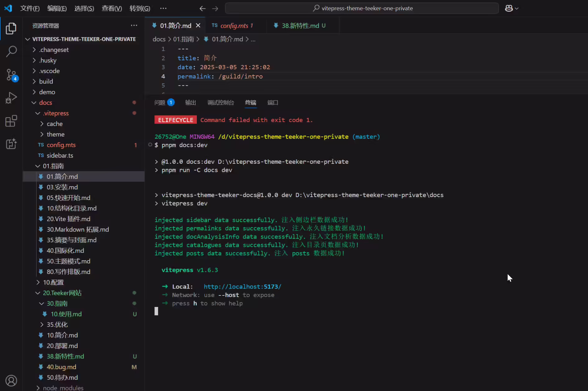
Task: Expand the .changeset folder
Action: pyautogui.click(x=83, y=49)
